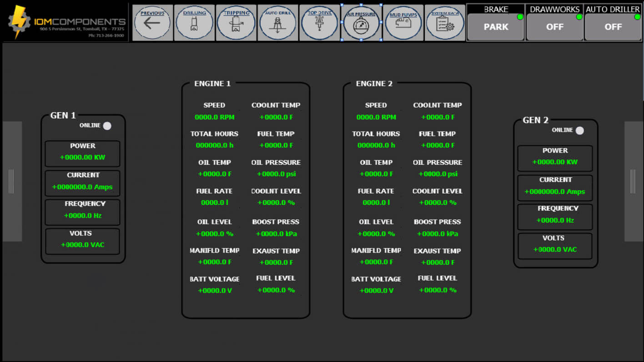Click Engine 1 Coolnt Level value

(276, 203)
